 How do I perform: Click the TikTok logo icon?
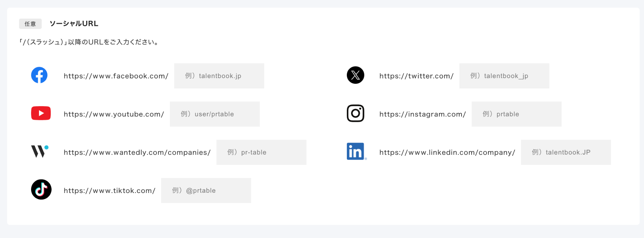tap(41, 190)
